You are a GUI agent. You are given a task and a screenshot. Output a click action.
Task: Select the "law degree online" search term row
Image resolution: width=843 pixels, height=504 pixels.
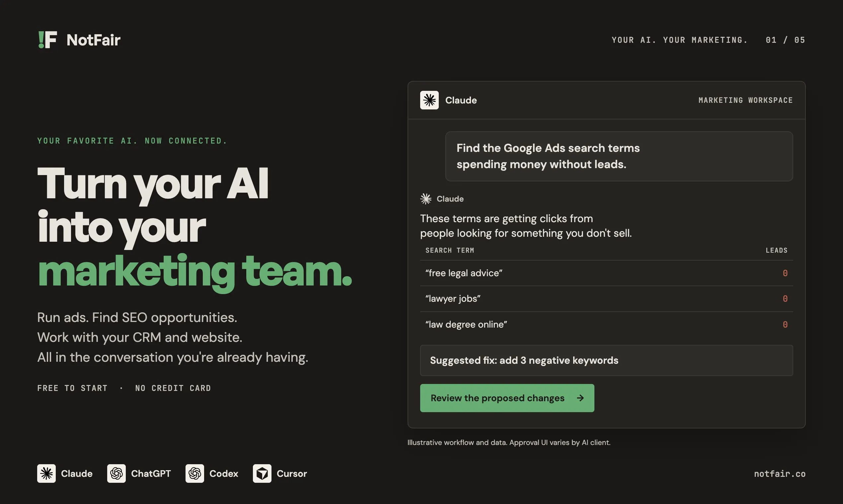pyautogui.click(x=606, y=325)
